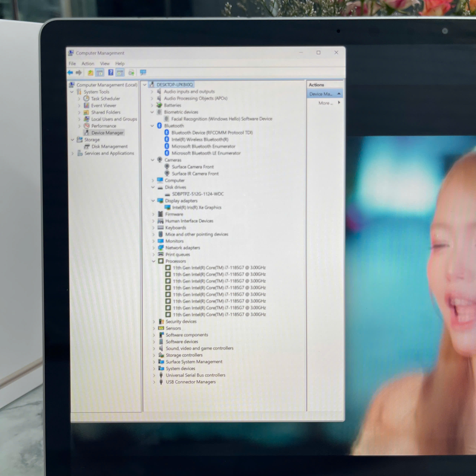The image size is (476, 476).
Task: Select Services and Applications node
Action: coord(109,153)
